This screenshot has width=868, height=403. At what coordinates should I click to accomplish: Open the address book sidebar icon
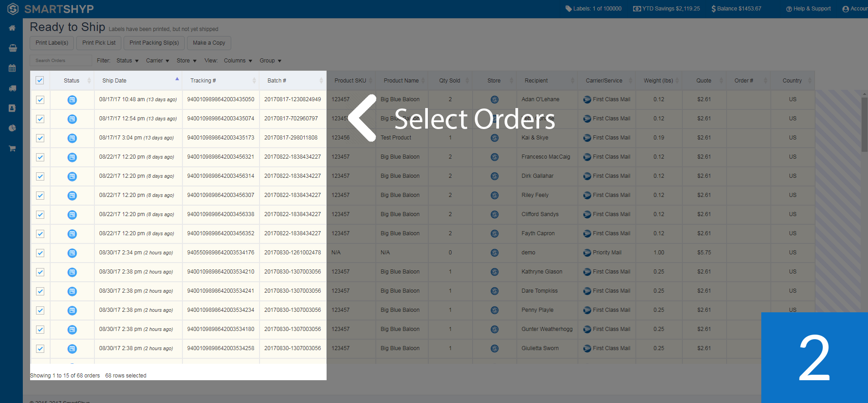point(12,108)
